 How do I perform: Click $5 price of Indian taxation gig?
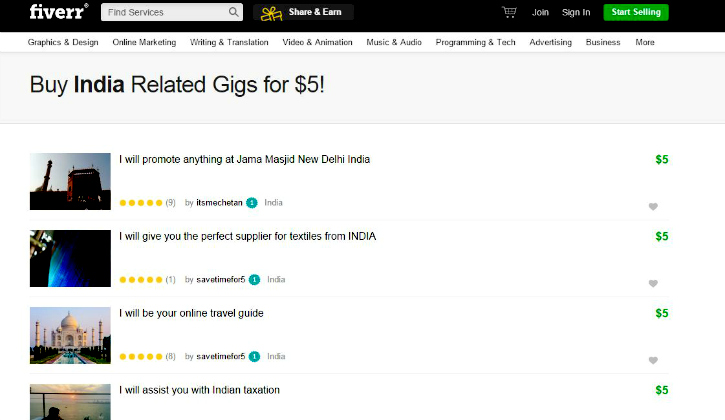click(x=662, y=390)
